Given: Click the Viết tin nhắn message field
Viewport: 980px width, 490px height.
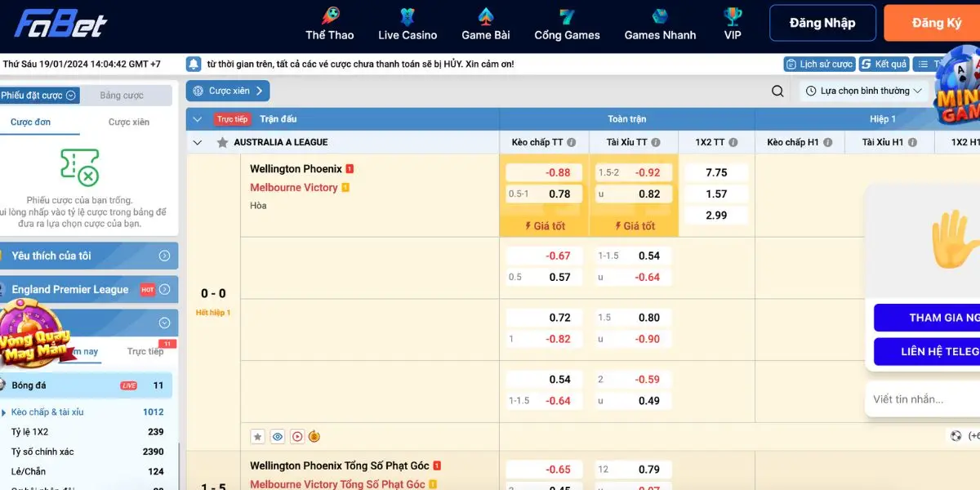Looking at the screenshot, I should (919, 399).
